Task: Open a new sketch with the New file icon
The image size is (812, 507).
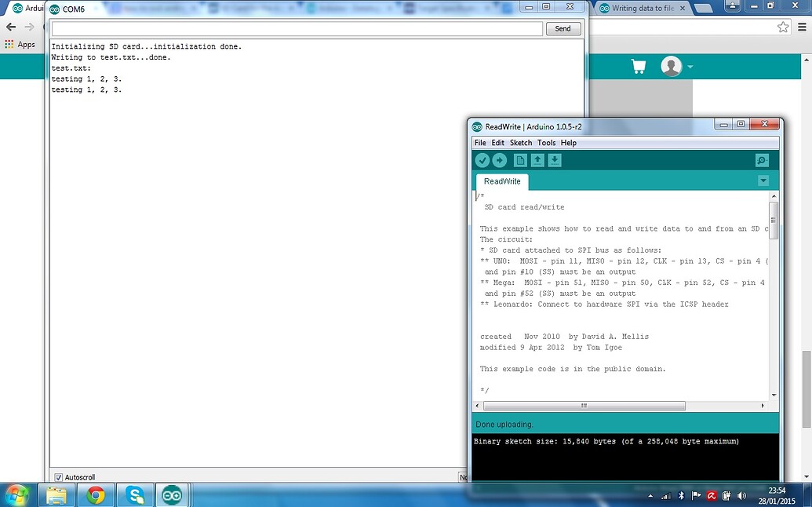Action: tap(519, 160)
